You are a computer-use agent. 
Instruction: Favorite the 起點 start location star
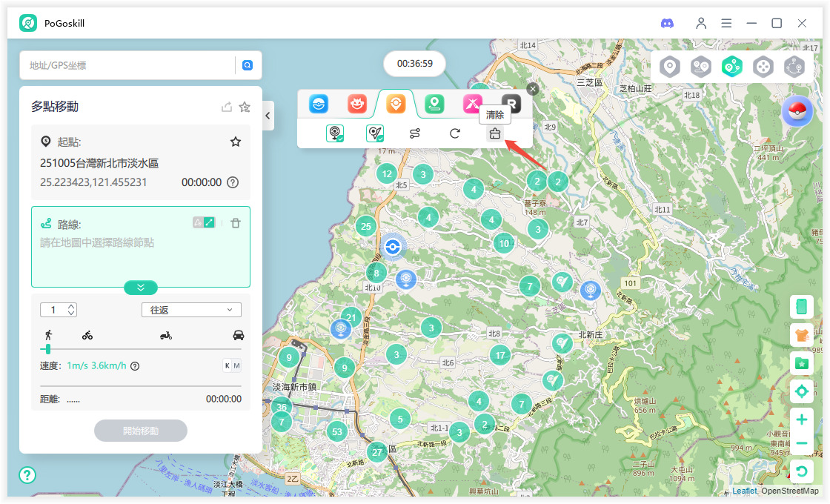tap(236, 142)
